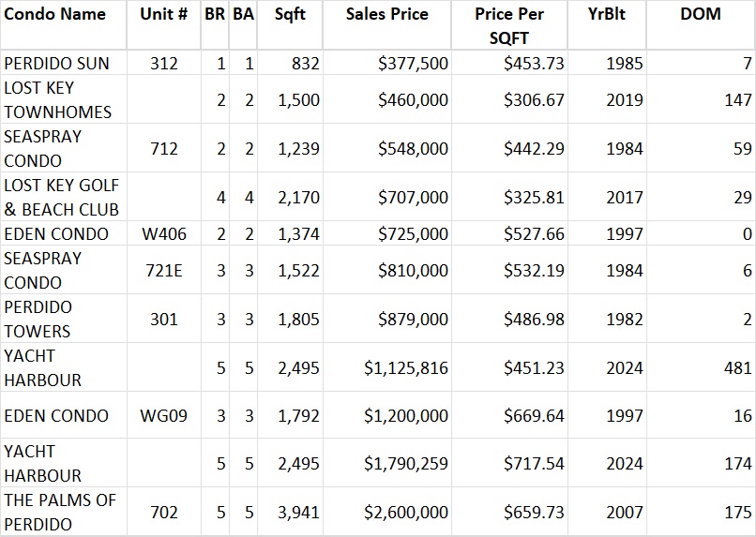Click THE PALMS OF PERDIDO cell
The height and width of the screenshot is (537, 756).
pos(60,512)
